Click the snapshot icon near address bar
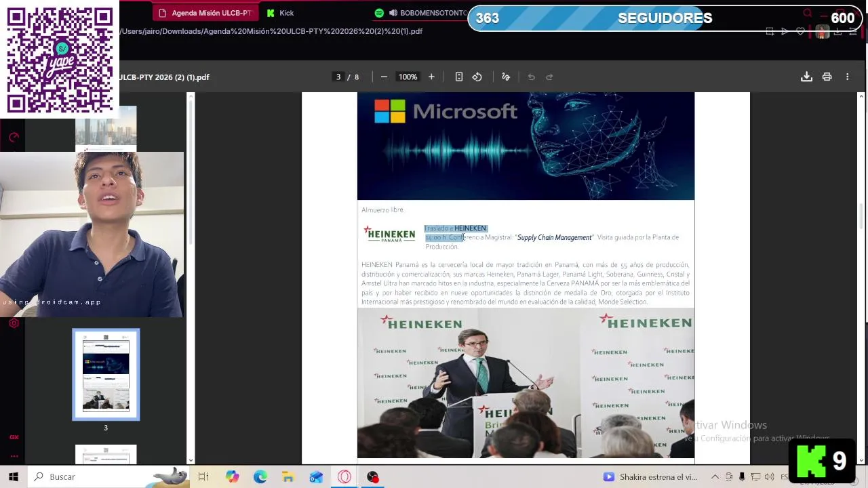This screenshot has height=488, width=868. 770,31
